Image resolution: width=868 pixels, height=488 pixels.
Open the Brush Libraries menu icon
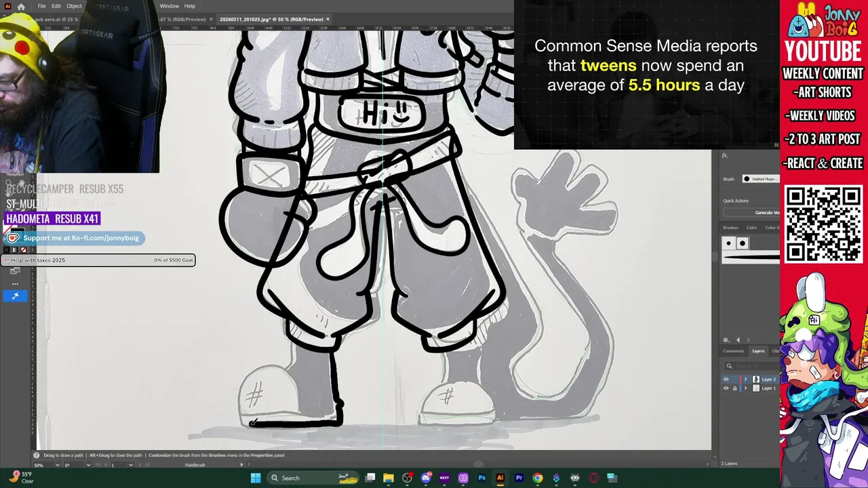(x=727, y=340)
